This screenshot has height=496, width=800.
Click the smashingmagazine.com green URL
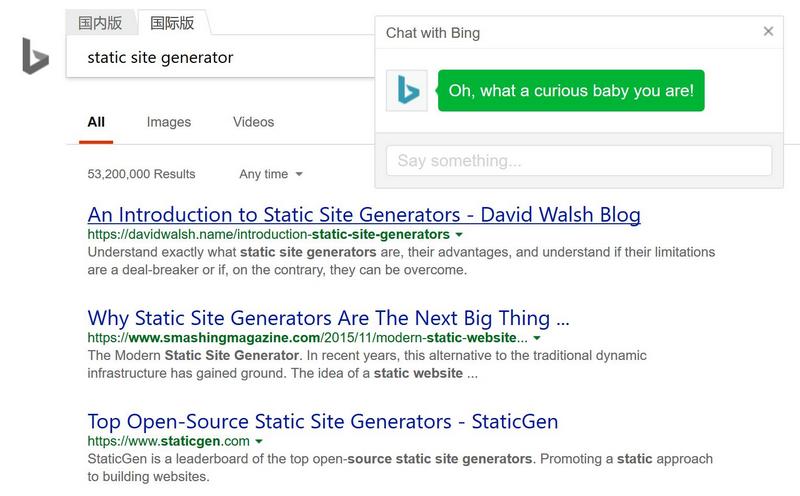(308, 337)
